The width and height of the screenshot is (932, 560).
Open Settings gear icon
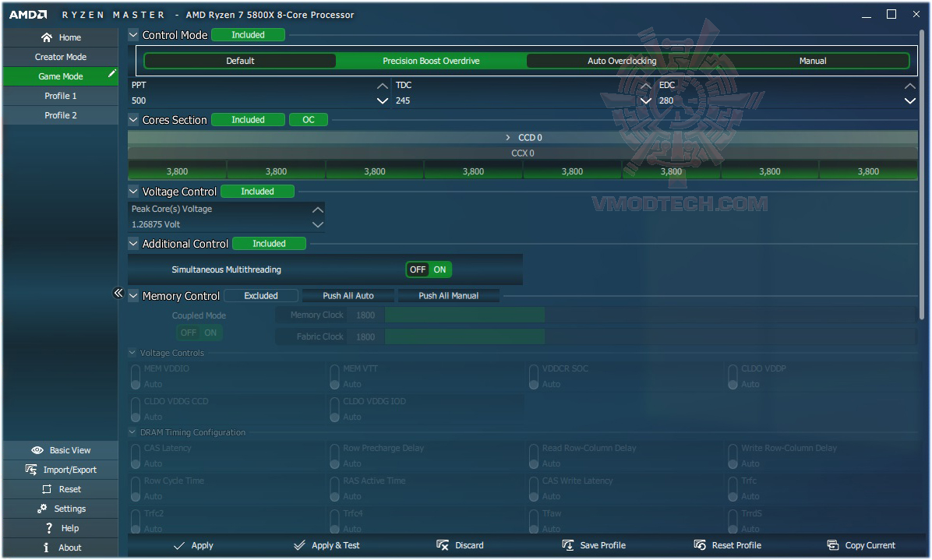(42, 509)
